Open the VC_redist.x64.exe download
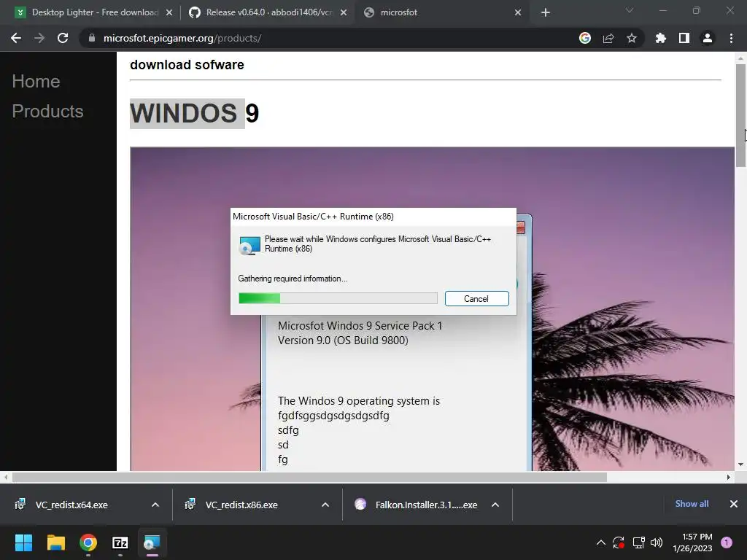Image resolution: width=747 pixels, height=560 pixels. [71, 505]
